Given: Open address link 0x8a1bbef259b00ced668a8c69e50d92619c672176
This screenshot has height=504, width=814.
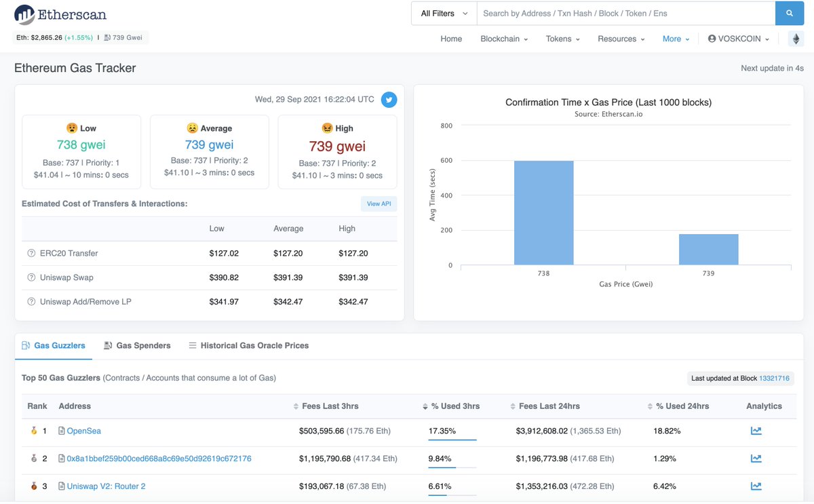Looking at the screenshot, I should [159, 459].
